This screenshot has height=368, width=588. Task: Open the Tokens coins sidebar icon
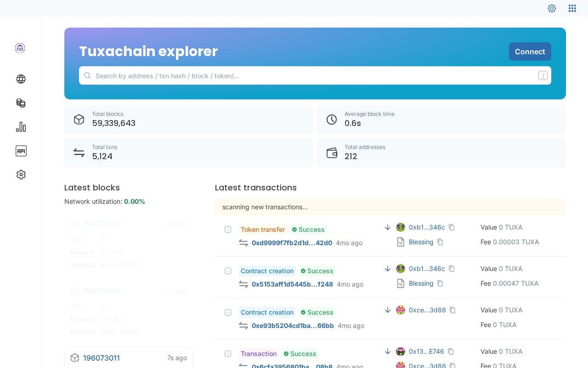21,103
